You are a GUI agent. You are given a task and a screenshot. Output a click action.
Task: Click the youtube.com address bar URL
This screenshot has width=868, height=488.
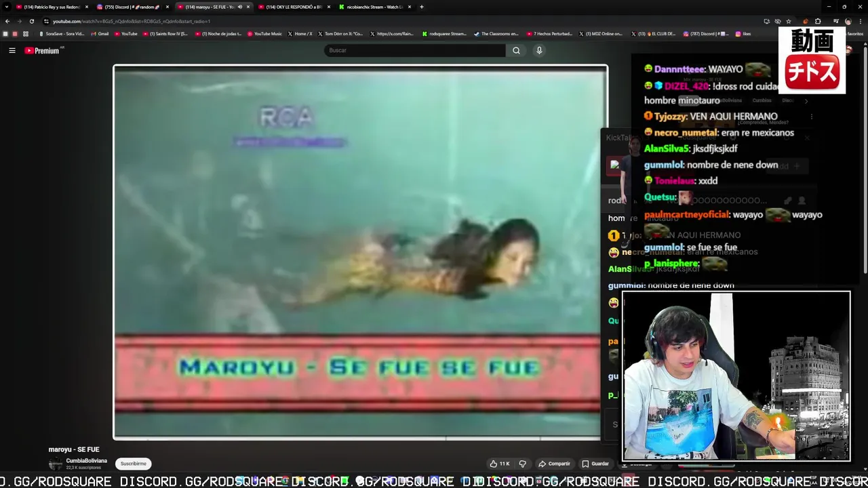(x=132, y=21)
